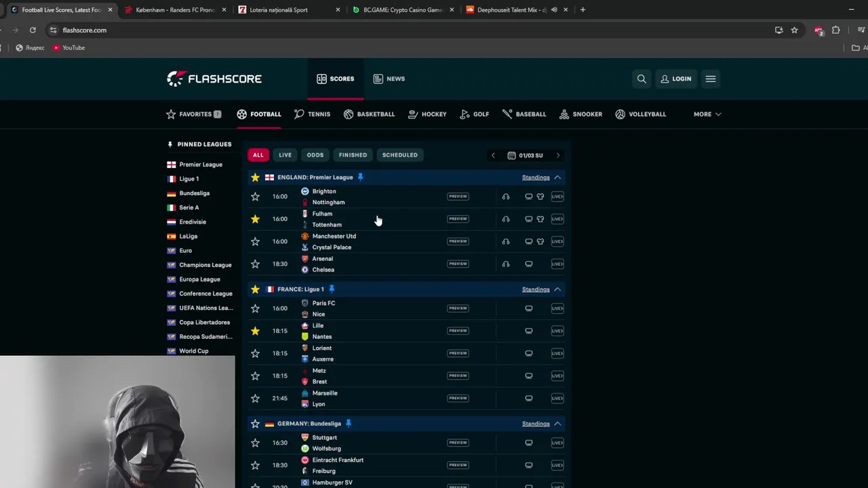Click TV icon for Marseille Lyon match
This screenshot has height=488, width=868.
(529, 398)
